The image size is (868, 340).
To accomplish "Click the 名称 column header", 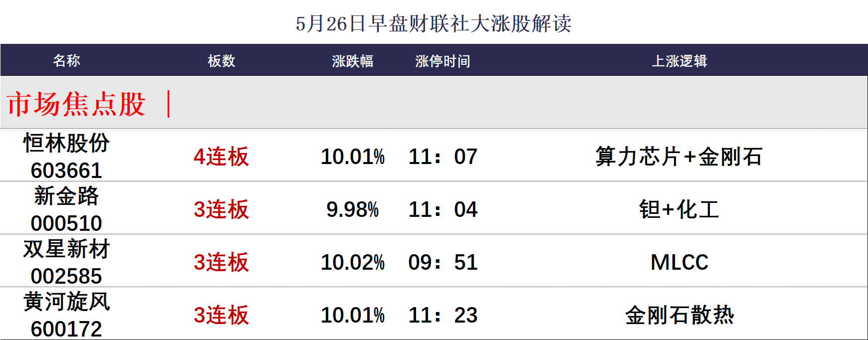I will [66, 61].
